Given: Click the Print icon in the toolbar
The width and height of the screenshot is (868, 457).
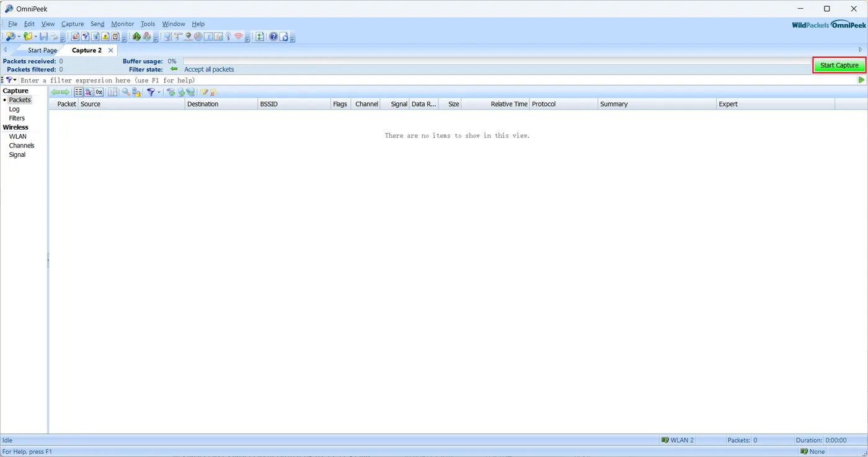Looking at the screenshot, I should [x=54, y=37].
